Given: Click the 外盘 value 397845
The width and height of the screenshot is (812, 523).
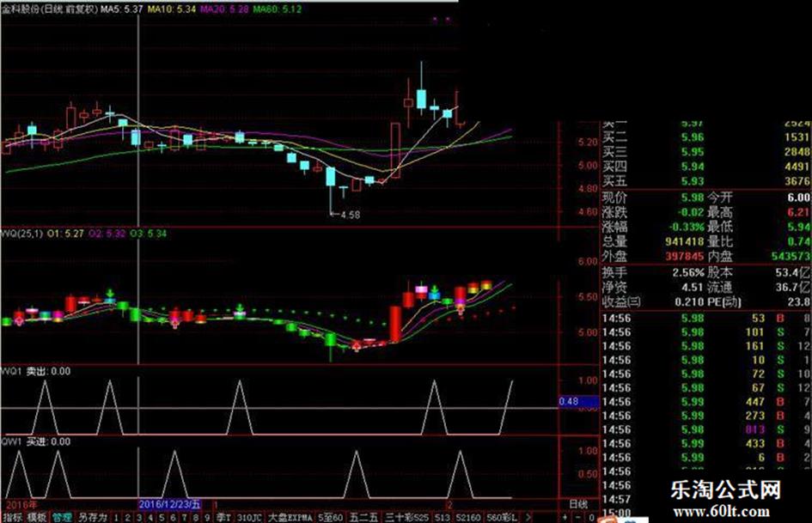Looking at the screenshot, I should (685, 256).
